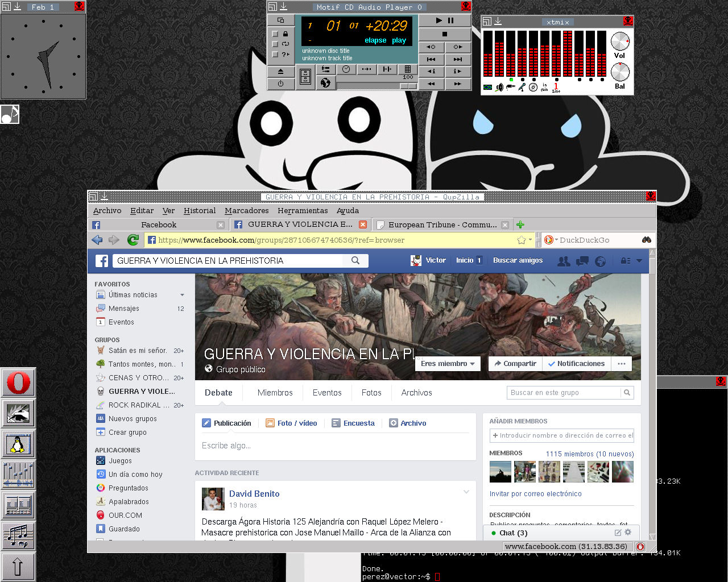The width and height of the screenshot is (728, 582).
Task: Open the Herramientas menu
Action: coord(303,210)
